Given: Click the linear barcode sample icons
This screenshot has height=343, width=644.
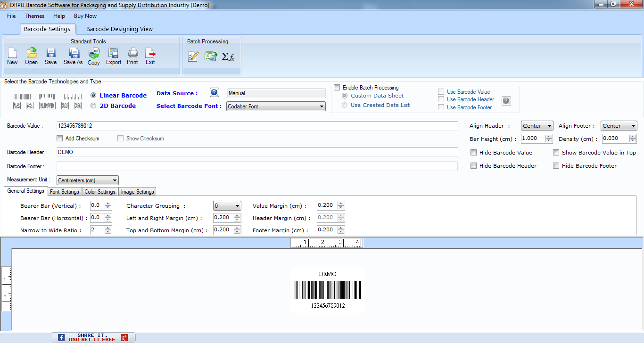Looking at the screenshot, I should tap(48, 96).
